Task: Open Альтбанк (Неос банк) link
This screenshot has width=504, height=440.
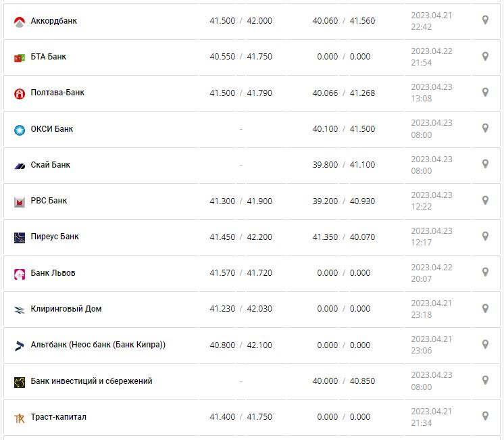Action: coord(98,345)
